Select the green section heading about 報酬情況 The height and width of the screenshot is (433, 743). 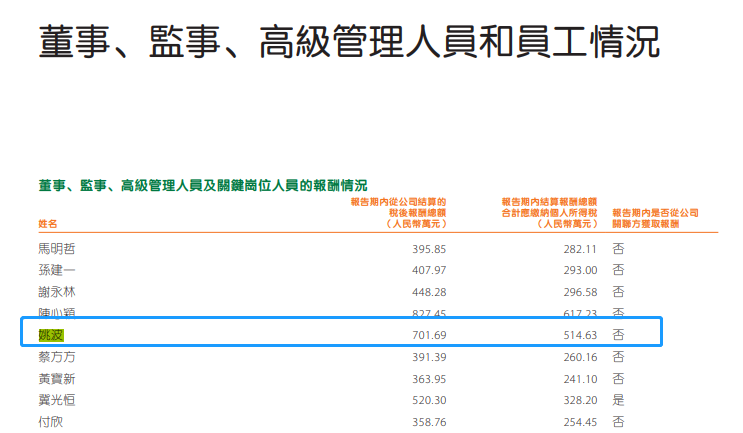[203, 185]
